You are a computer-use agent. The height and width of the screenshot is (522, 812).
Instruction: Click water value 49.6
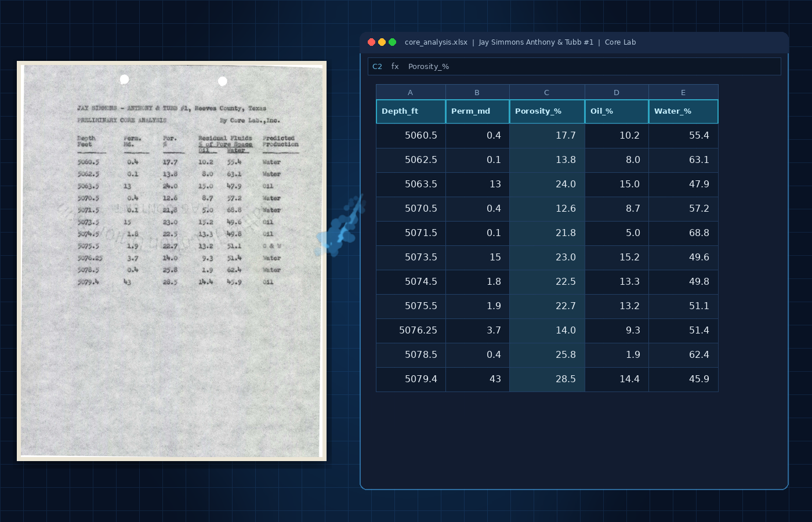click(x=683, y=258)
